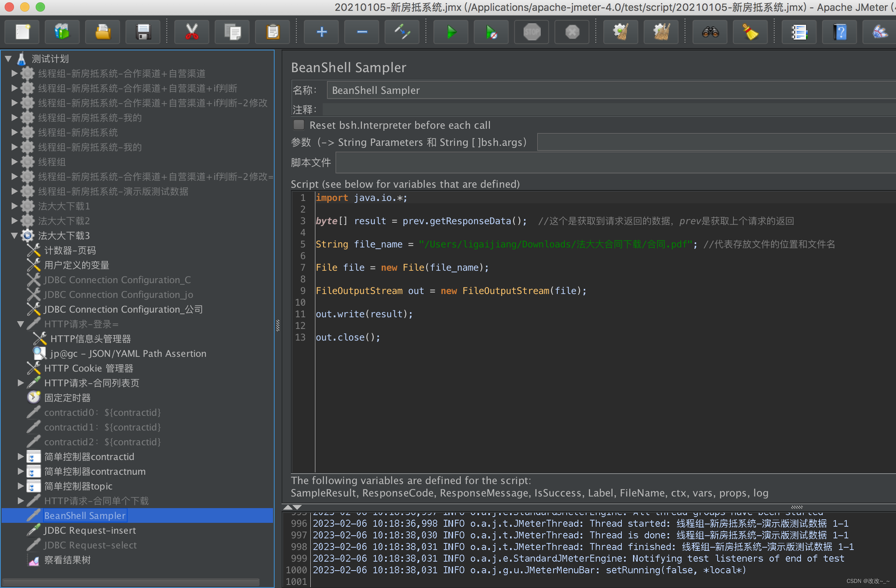The height and width of the screenshot is (588, 896).
Task: Select JDBC Connection Configuration_公司 item
Action: point(123,309)
